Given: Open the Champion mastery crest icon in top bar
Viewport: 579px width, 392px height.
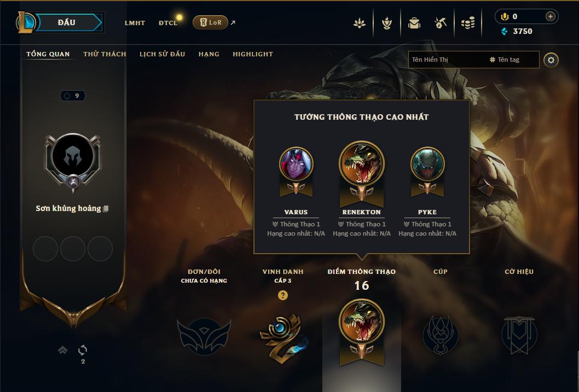Looking at the screenshot, I should tap(386, 23).
